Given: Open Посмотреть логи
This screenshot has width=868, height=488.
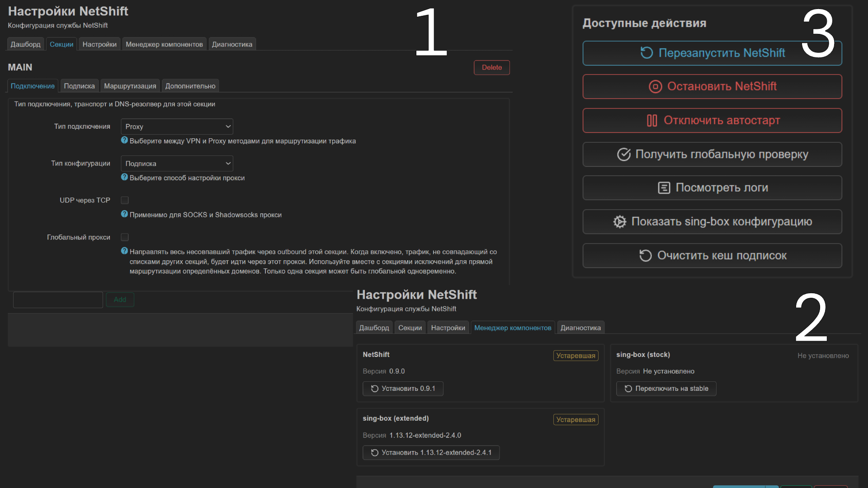Looking at the screenshot, I should coord(712,188).
